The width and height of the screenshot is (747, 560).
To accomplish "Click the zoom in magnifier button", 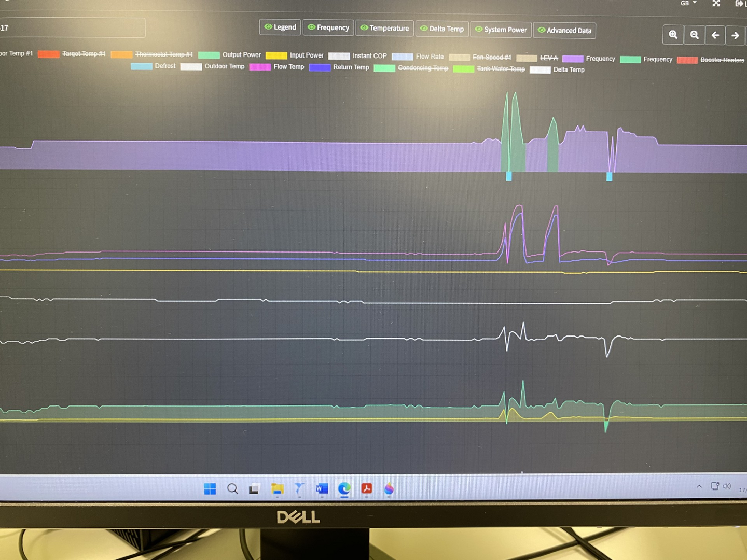I will tap(673, 35).
